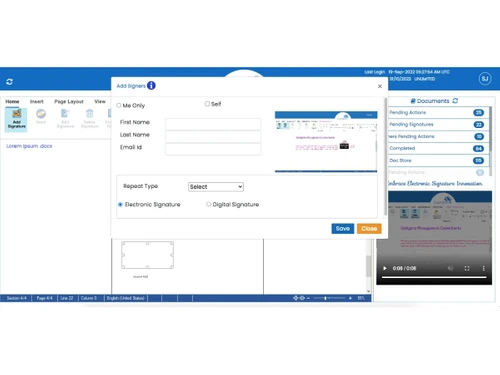500x375 pixels.
Task: Open Pending Signatures list
Action: 438,125
